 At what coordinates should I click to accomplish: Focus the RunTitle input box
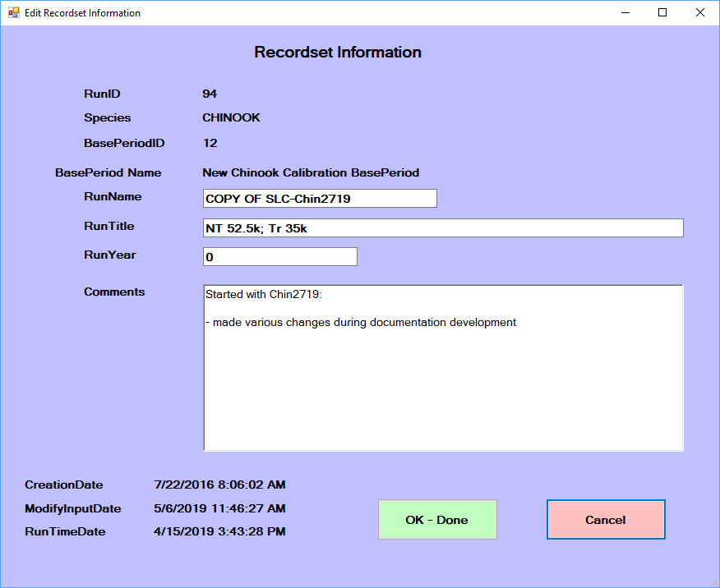443,228
